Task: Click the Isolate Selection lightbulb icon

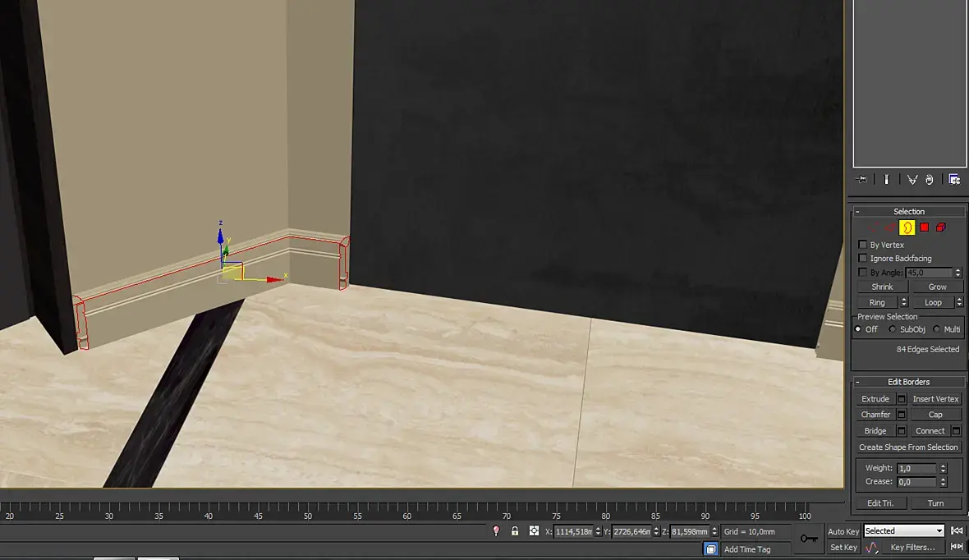Action: pyautogui.click(x=496, y=531)
